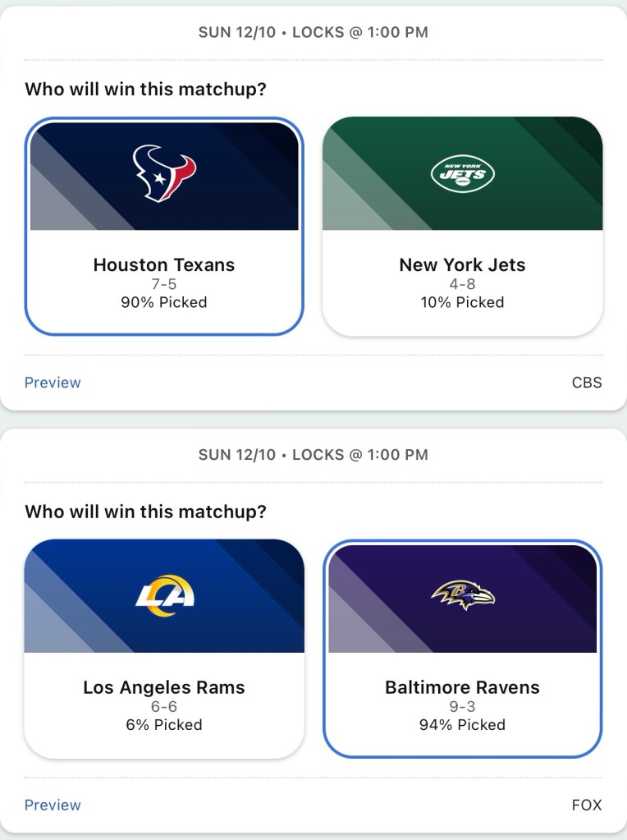
Task: Click the Jets 4-8 record
Action: (x=462, y=284)
